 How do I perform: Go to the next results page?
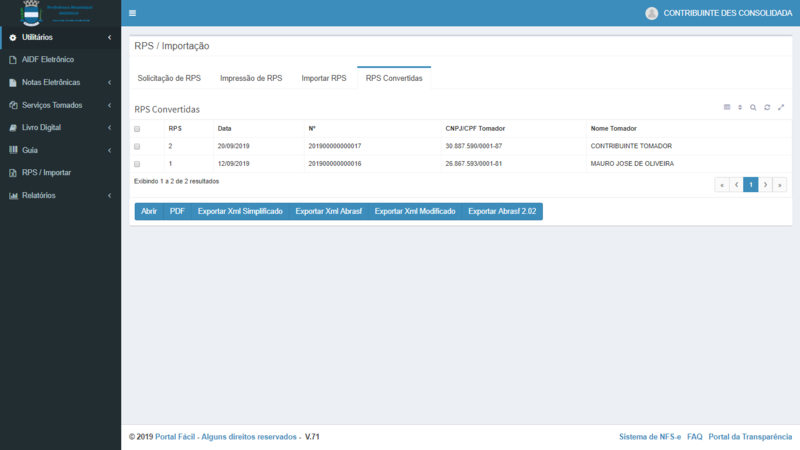pyautogui.click(x=765, y=185)
